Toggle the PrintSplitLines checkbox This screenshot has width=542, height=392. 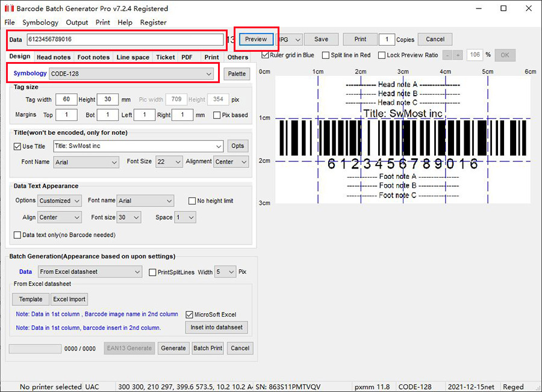[x=152, y=272]
